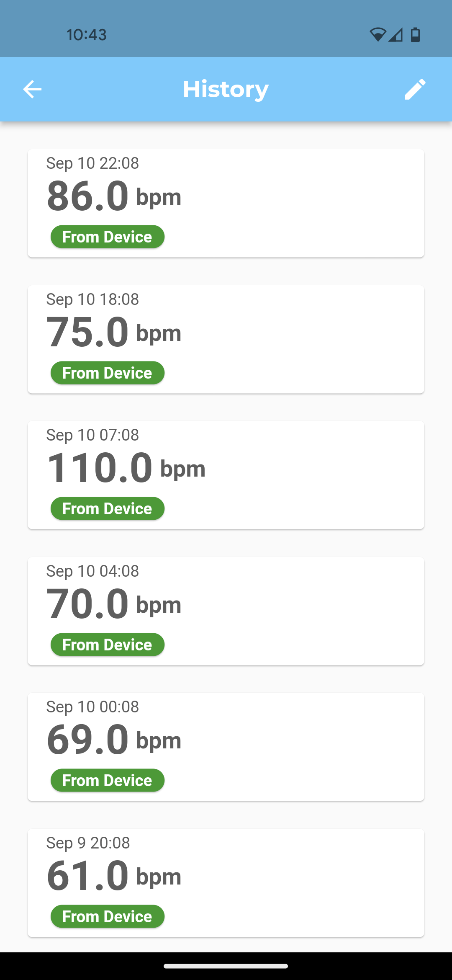Tap the clock time in status bar
Image resolution: width=452 pixels, height=980 pixels.
87,35
